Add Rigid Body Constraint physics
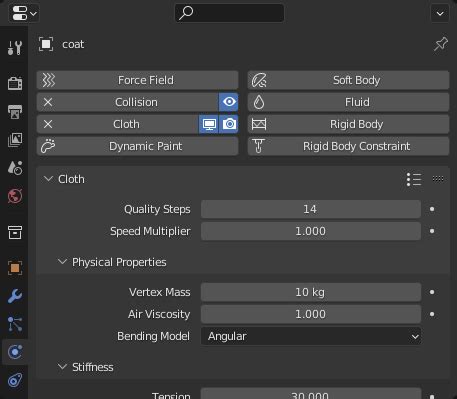The width and height of the screenshot is (457, 399). 348,146
